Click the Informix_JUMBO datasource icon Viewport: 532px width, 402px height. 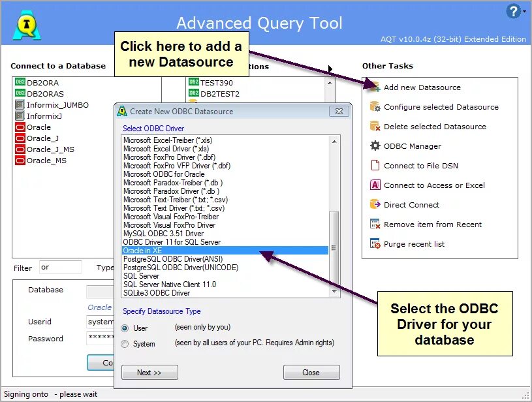tap(20, 104)
